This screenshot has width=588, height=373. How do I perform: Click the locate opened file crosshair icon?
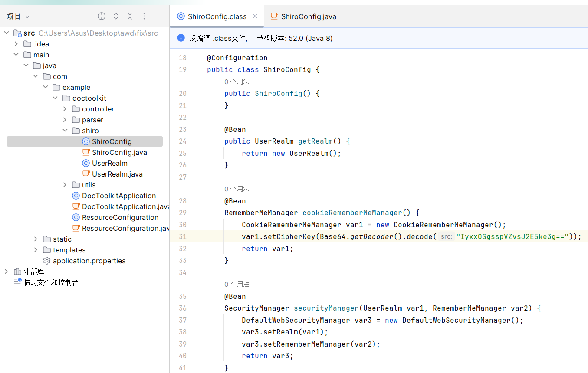point(102,16)
